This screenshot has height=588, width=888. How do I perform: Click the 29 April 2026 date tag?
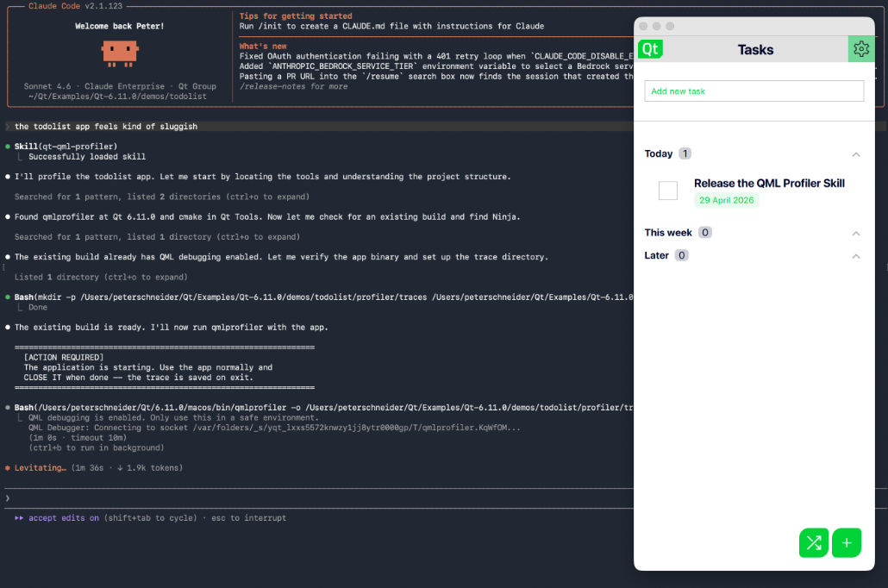pos(726,200)
